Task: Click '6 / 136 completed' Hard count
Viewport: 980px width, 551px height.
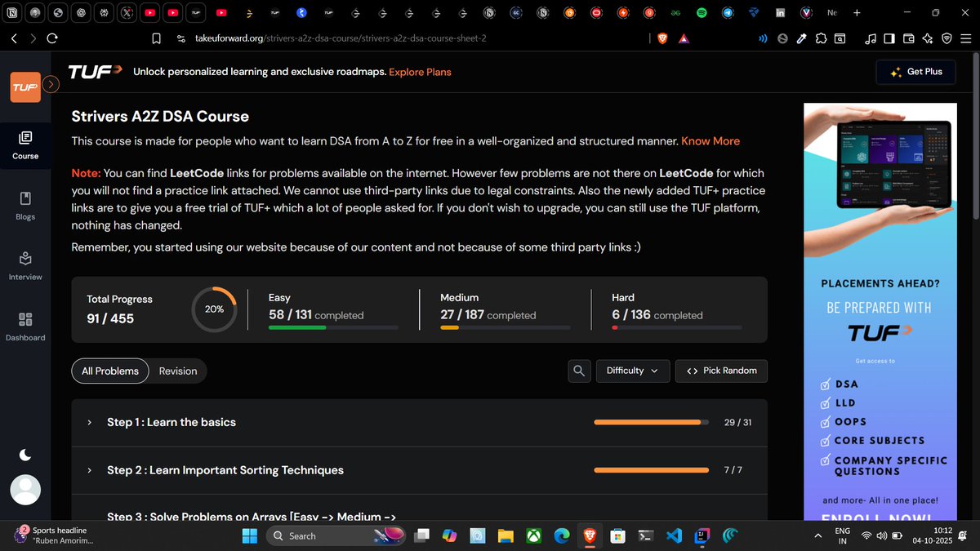Action: click(657, 315)
